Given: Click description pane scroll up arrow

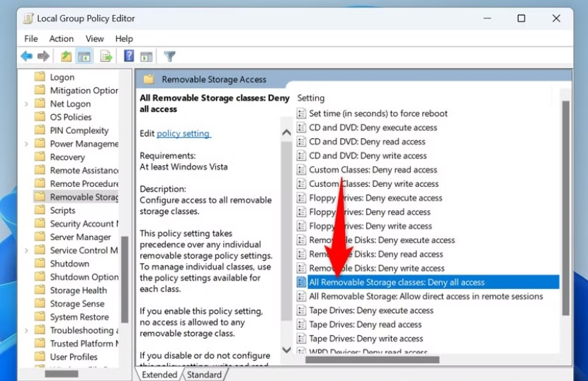Looking at the screenshot, I should coord(286,132).
